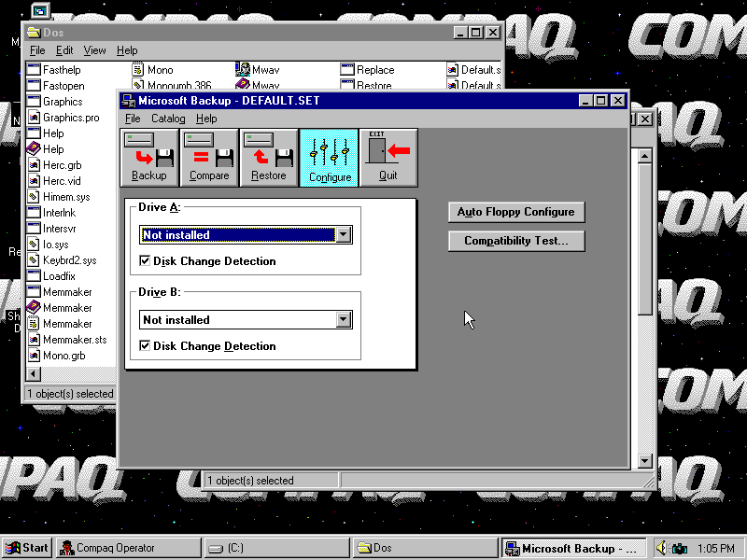Switch to the Dos taskbar button
Viewport: 747px width, 560px height.
coord(426,548)
